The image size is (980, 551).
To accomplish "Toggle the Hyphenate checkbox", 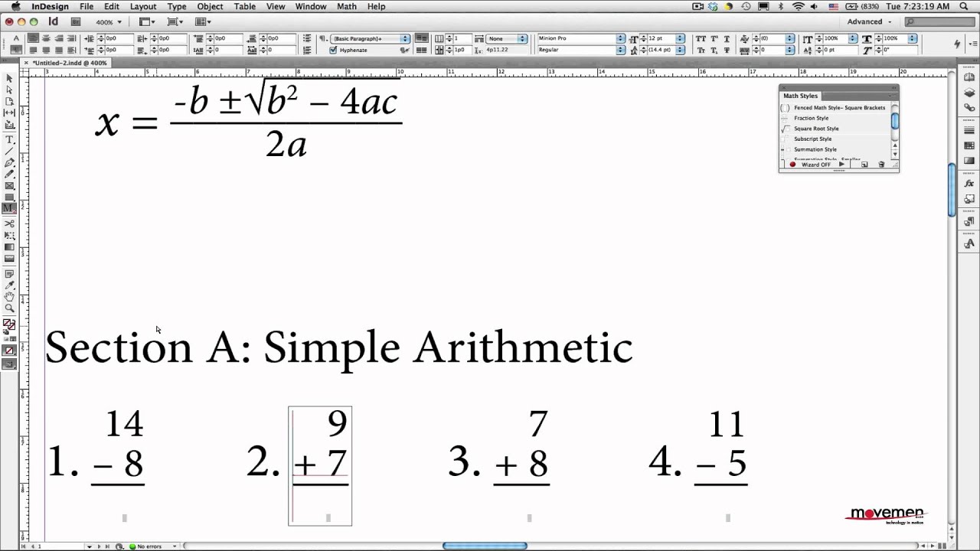I will pos(333,50).
